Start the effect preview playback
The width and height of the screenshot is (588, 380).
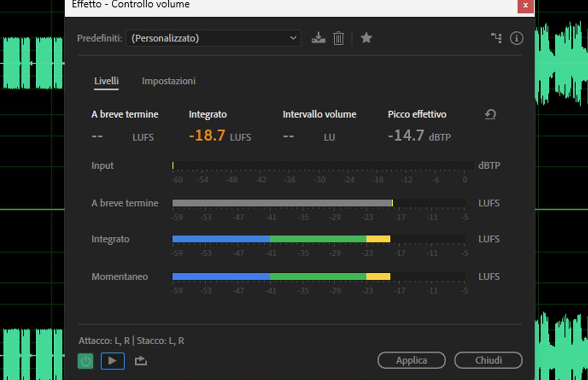tap(112, 361)
